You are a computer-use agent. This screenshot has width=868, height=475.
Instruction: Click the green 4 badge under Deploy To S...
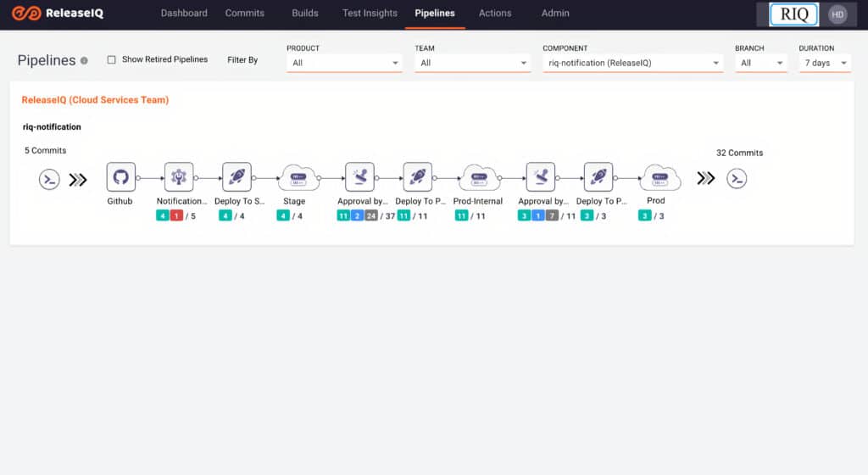(x=225, y=216)
